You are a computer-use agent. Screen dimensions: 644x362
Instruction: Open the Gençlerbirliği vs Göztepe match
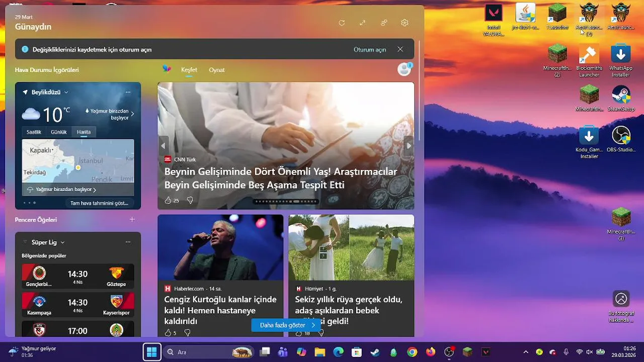click(78, 276)
